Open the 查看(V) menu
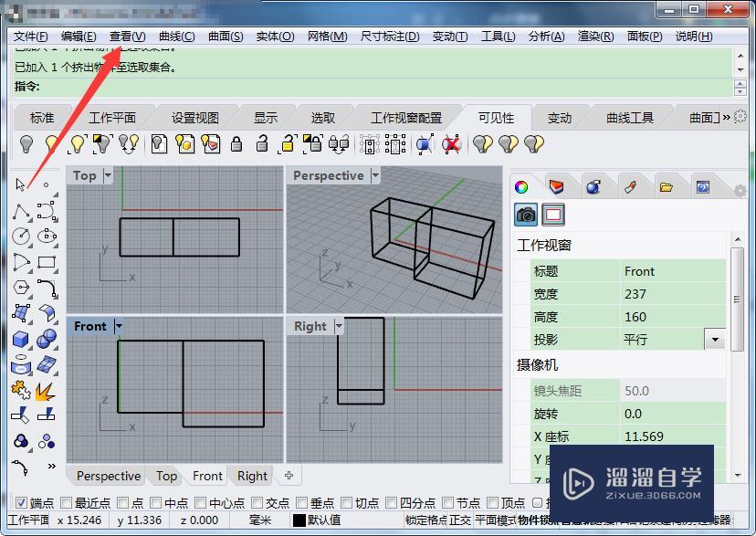Screen dimensions: 756x536 tap(127, 37)
